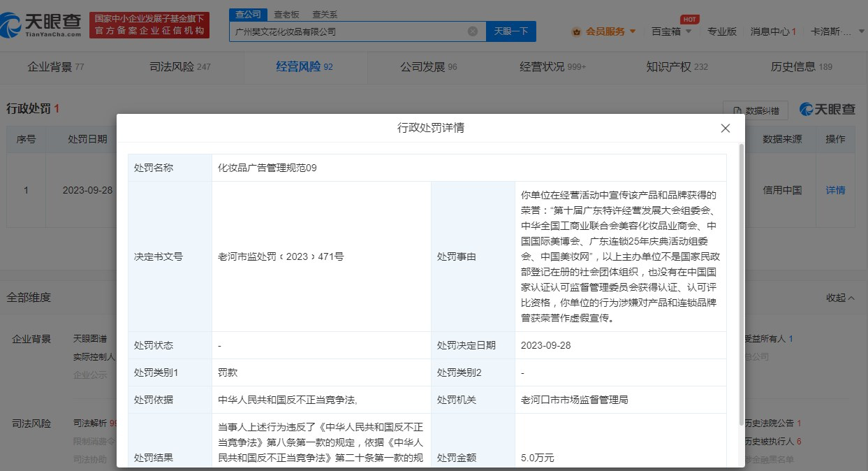Close the 行政处罚详情 dialog

(x=725, y=128)
